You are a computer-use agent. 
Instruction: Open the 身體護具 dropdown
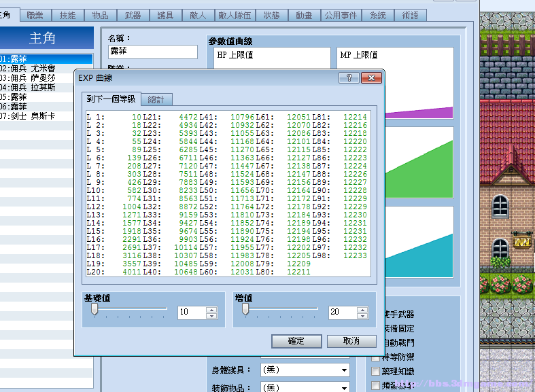tap(305, 370)
